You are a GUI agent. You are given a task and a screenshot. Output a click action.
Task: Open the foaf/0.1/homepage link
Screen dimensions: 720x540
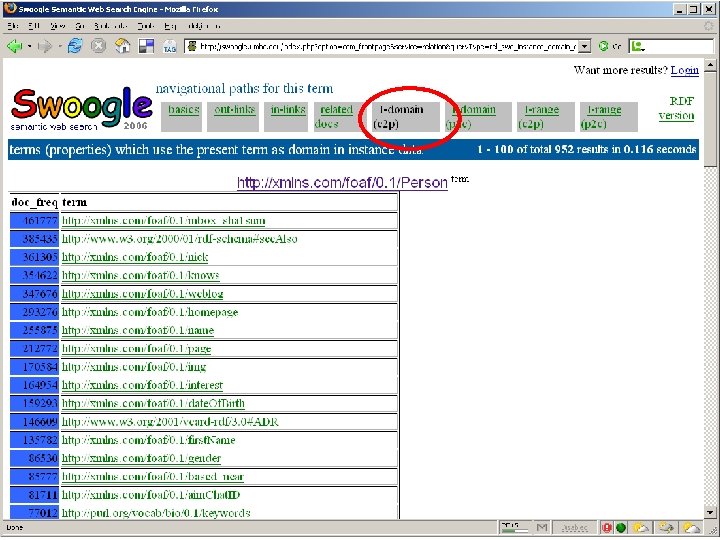pos(150,312)
